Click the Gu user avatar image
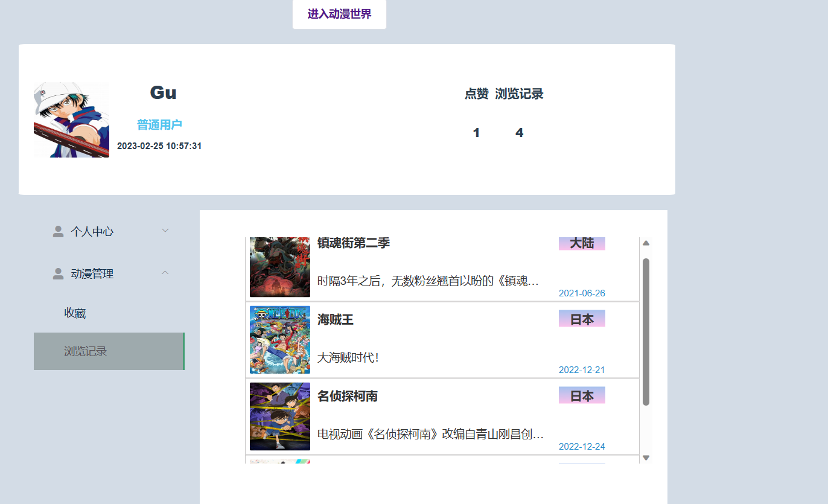This screenshot has height=504, width=828. 71,120
